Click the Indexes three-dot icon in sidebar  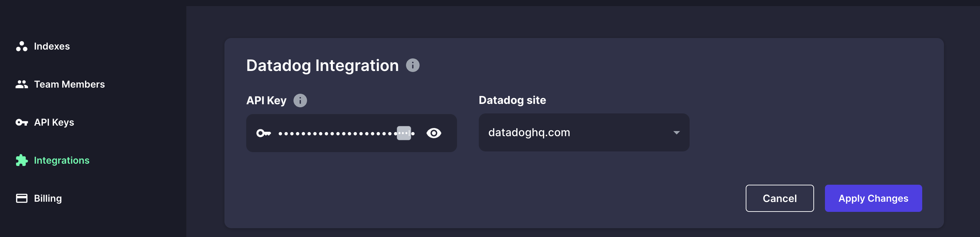click(22, 46)
